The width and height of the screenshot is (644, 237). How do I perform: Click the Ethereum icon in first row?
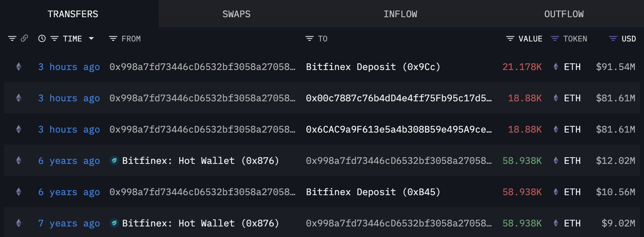pos(18,67)
